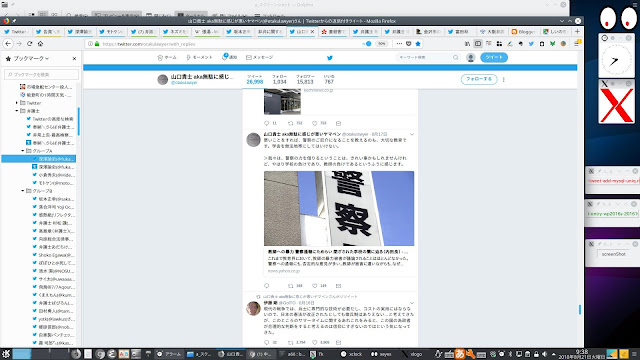Open dropdown caret on the 伊藤 剛 tweet
The width and height of the screenshot is (640, 360).
[x=412, y=303]
